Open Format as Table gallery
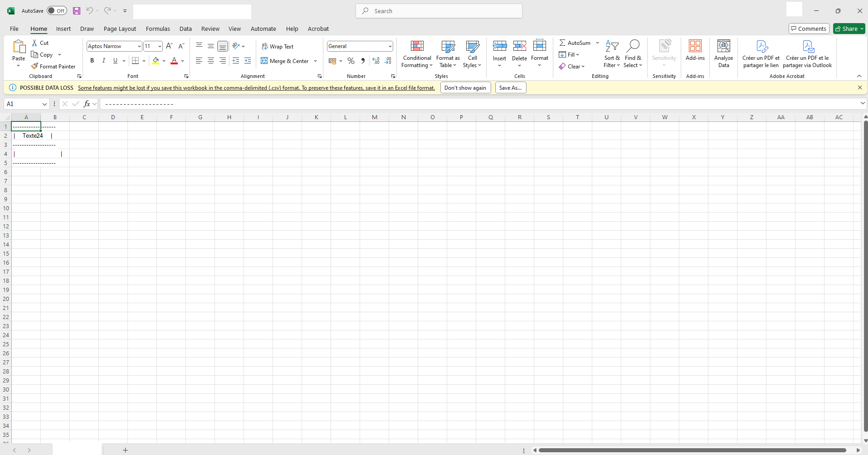Screen dimensions: 868x455 tap(448, 53)
